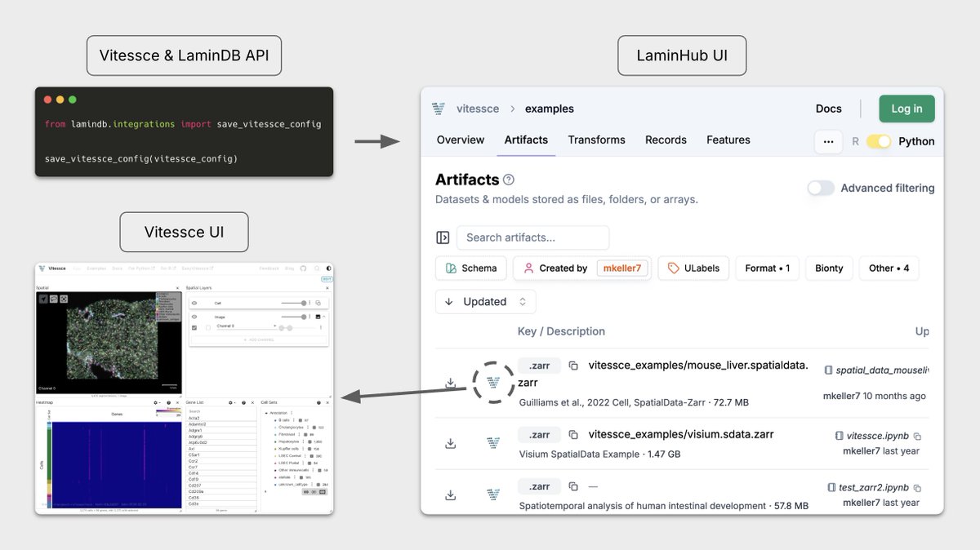
Task: Focus the Search artifacts input field
Action: [532, 237]
